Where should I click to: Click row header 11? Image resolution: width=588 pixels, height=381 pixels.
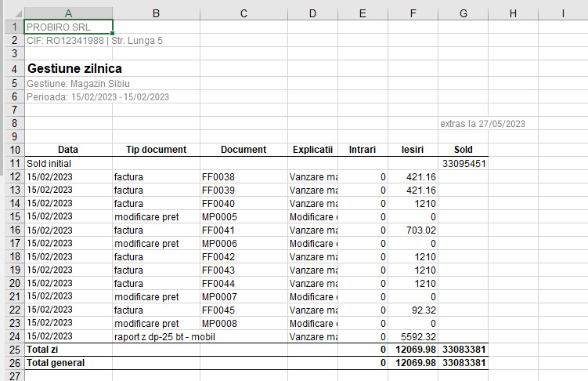(x=12, y=164)
